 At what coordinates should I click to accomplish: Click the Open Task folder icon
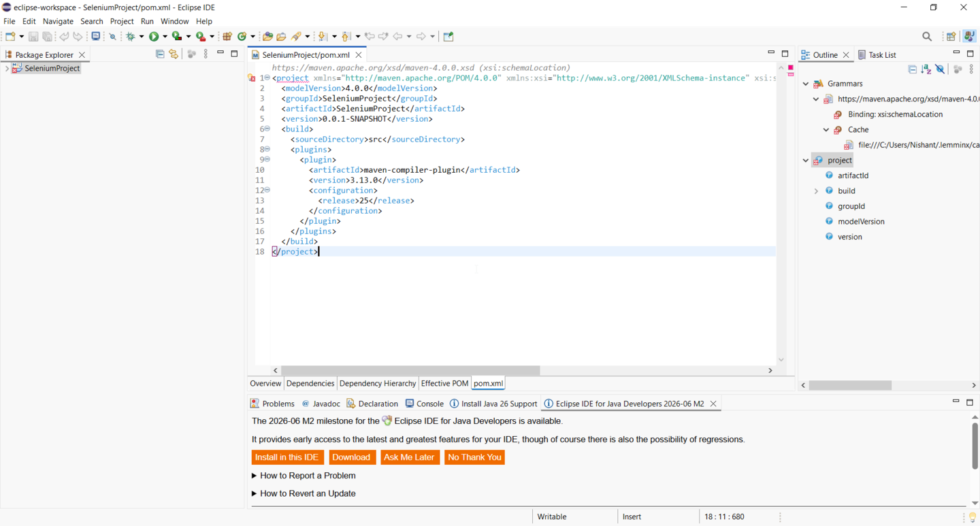point(281,37)
